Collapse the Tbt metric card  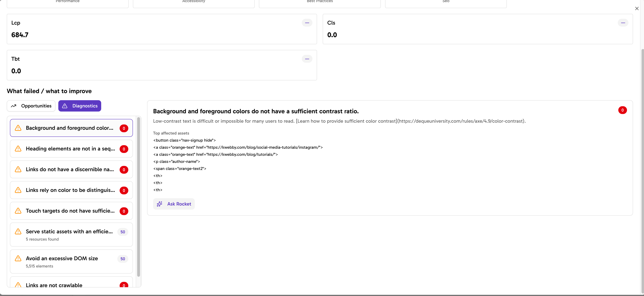tap(307, 59)
